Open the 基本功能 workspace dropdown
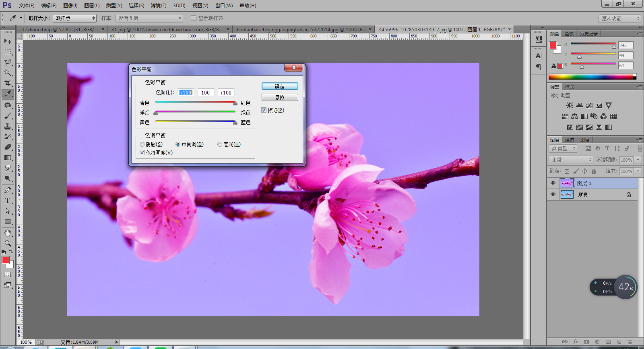Viewport: 644px width, 349px height. [619, 18]
